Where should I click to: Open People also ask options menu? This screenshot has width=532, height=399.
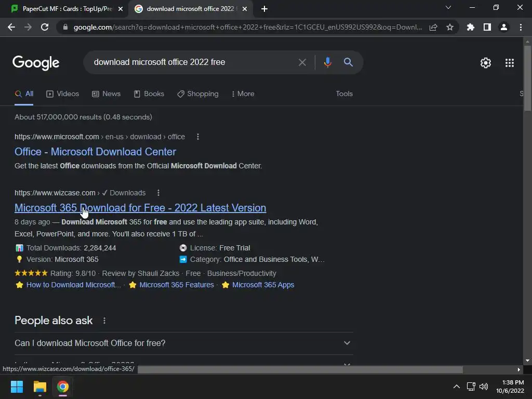104,321
